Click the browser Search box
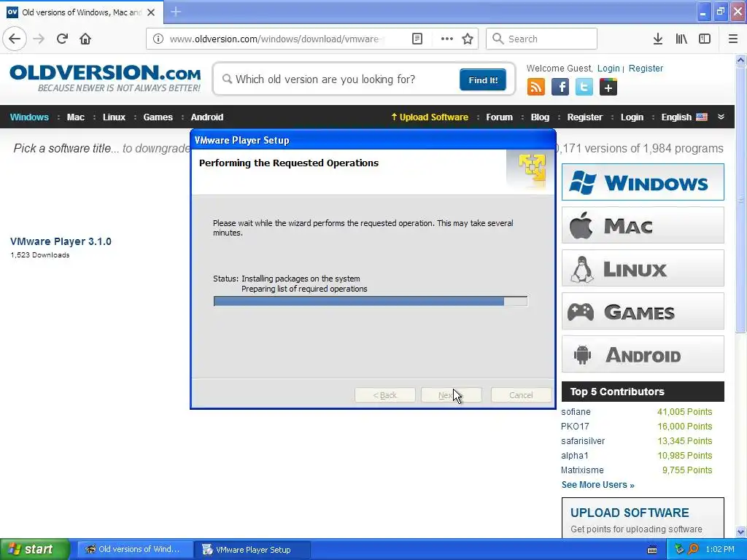This screenshot has height=560, width=747. click(541, 39)
